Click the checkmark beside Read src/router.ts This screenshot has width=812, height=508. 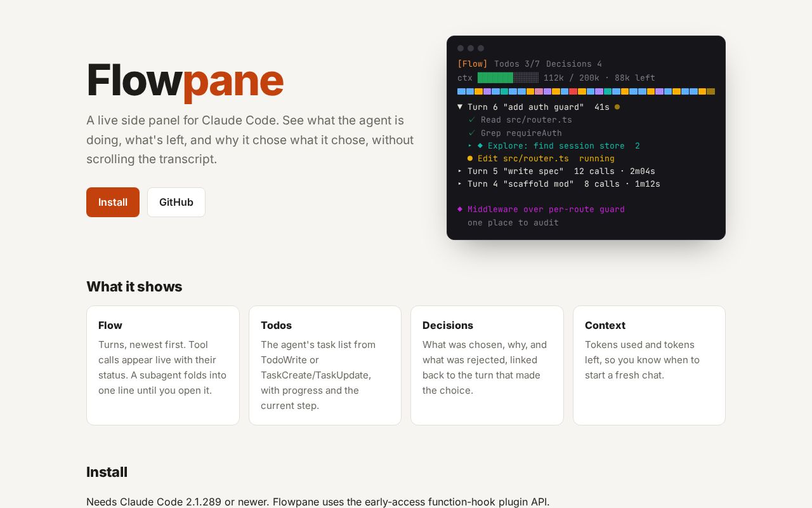pos(471,119)
